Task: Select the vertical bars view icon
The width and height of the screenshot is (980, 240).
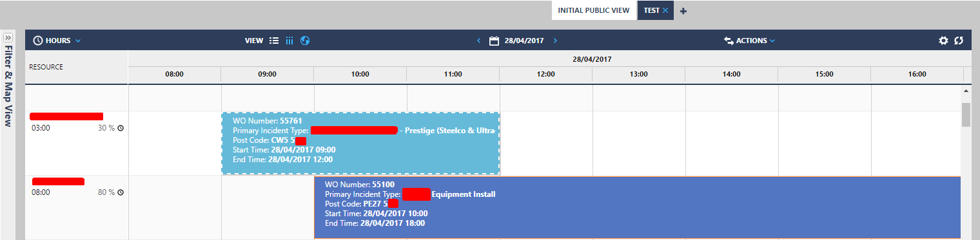Action: pos(289,41)
